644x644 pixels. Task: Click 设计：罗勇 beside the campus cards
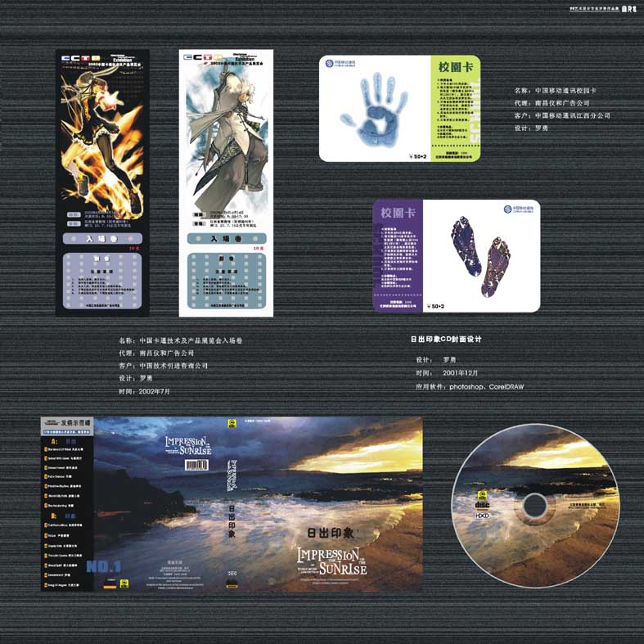click(x=531, y=128)
